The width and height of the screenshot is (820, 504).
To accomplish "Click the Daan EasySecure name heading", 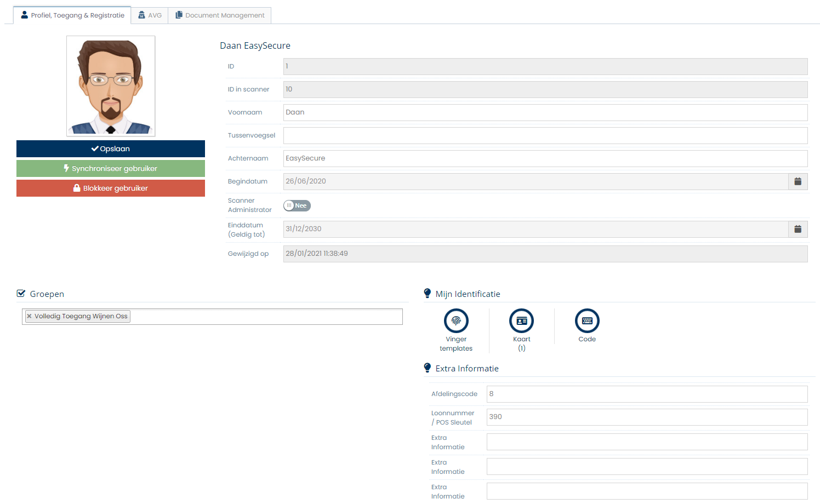I will pyautogui.click(x=255, y=45).
